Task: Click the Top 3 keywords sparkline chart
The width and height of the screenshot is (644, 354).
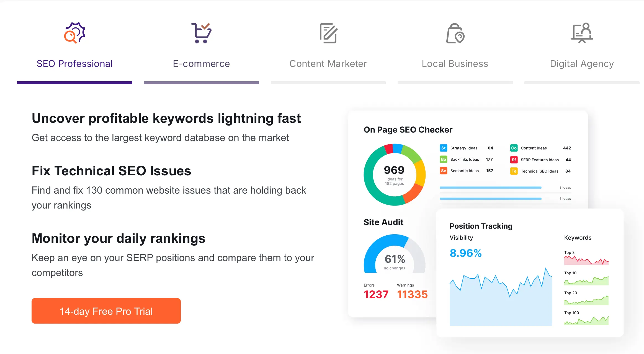Action: tap(586, 260)
